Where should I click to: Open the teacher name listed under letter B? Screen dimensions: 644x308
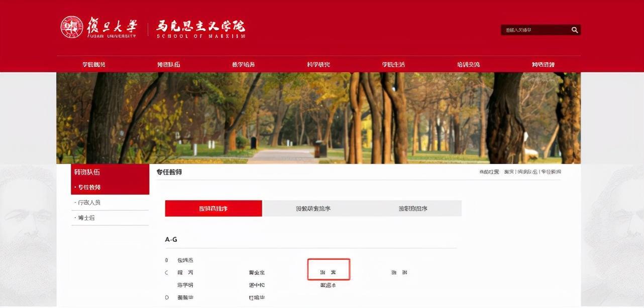tap(185, 260)
